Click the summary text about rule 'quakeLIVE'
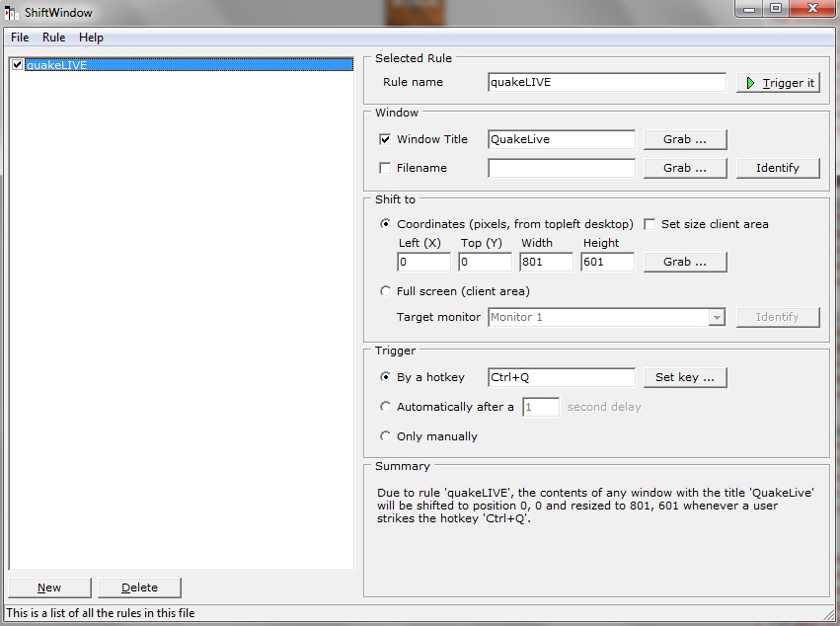Image resolution: width=840 pixels, height=626 pixels. click(595, 506)
